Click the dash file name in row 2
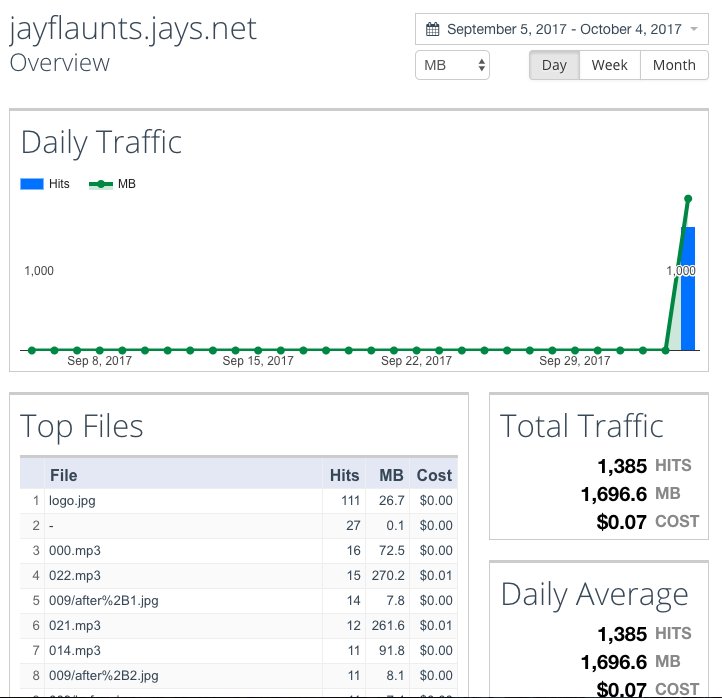This screenshot has width=722, height=698. click(x=51, y=526)
